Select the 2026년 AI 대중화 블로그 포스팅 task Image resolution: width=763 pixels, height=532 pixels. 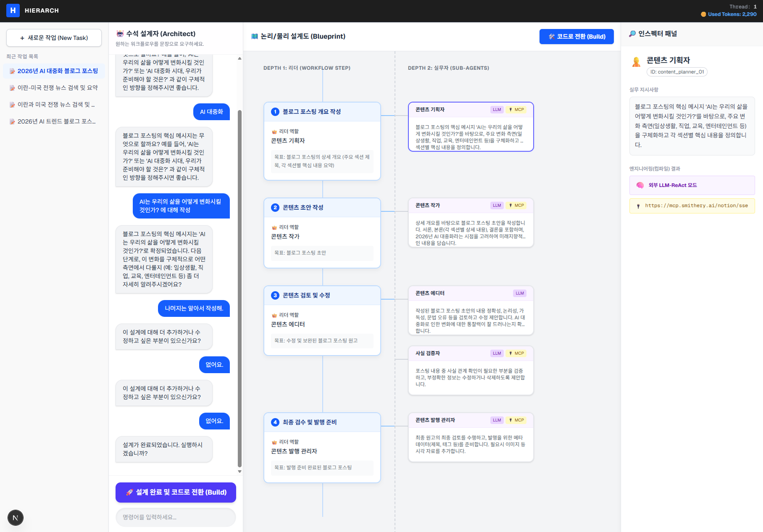tap(57, 71)
